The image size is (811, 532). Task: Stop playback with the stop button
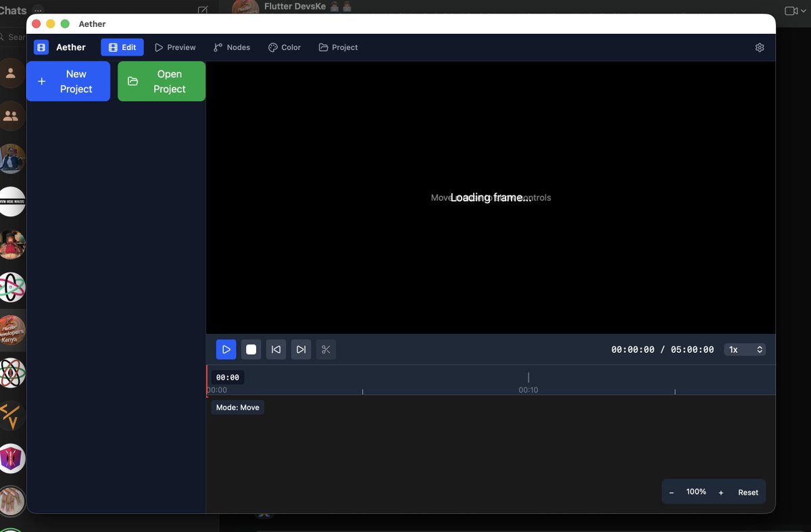tap(251, 349)
